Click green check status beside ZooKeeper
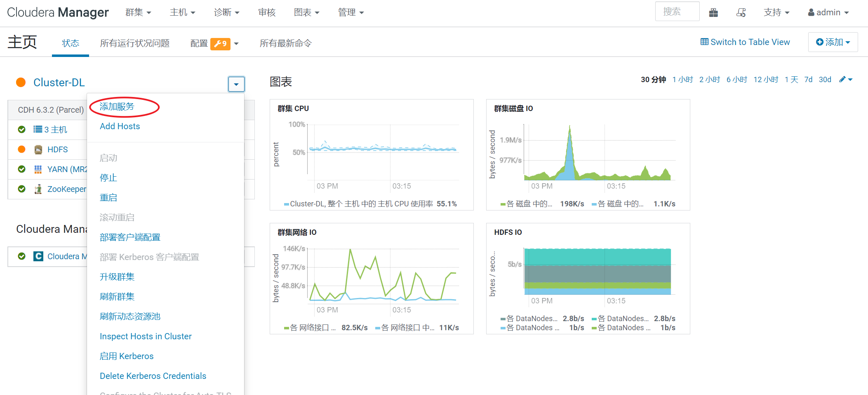 point(22,189)
